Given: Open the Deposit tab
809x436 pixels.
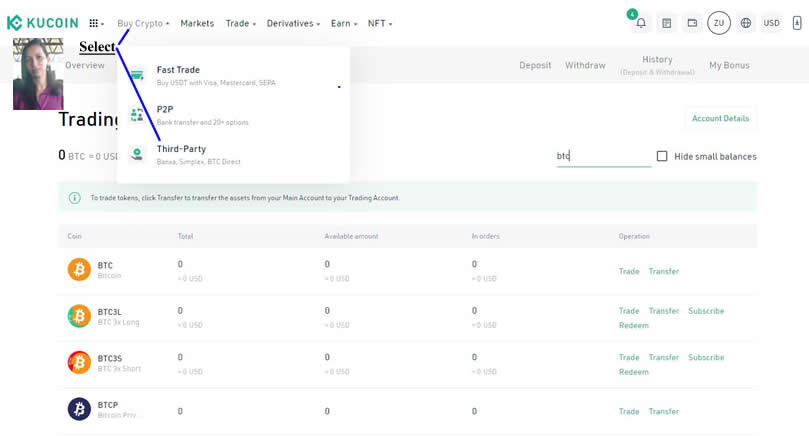Looking at the screenshot, I should 535,65.
